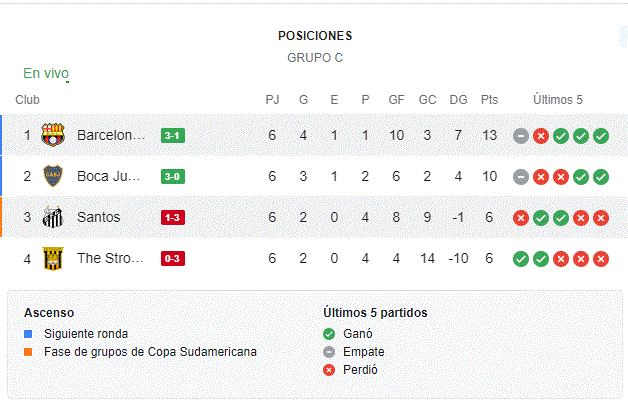Click the blue Siguiente ronda legend swatch
Viewport: 628px width, 402px height.
coord(28,334)
